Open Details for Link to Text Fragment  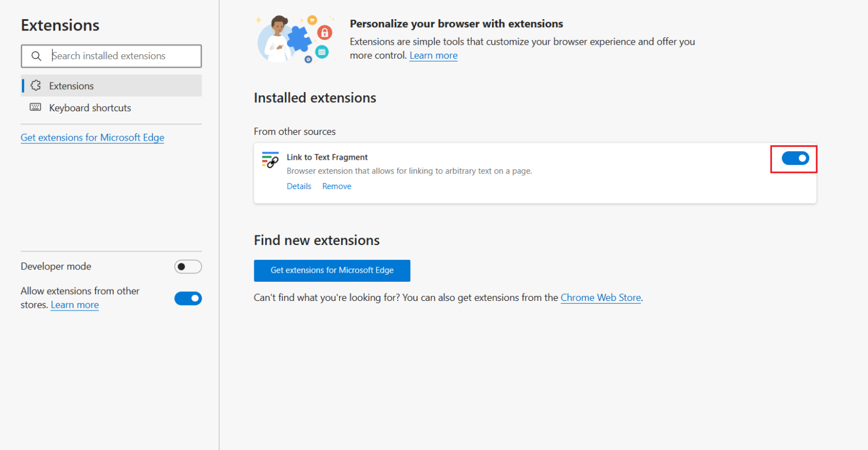(x=299, y=186)
